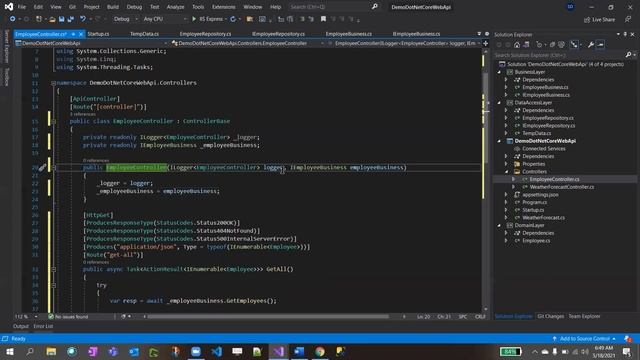Open the IIS Express launch target dropdown arrow
This screenshot has width=640, height=360.
tap(226, 19)
